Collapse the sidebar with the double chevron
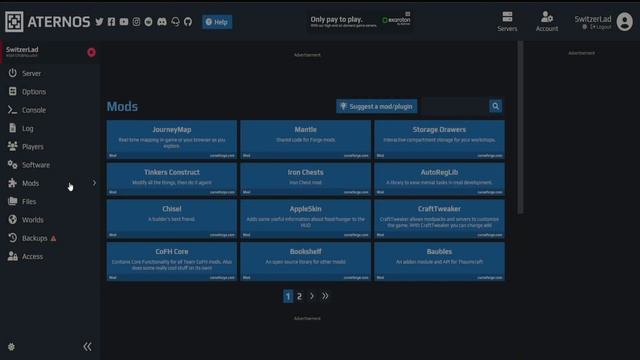The width and height of the screenshot is (640, 360). [87, 347]
